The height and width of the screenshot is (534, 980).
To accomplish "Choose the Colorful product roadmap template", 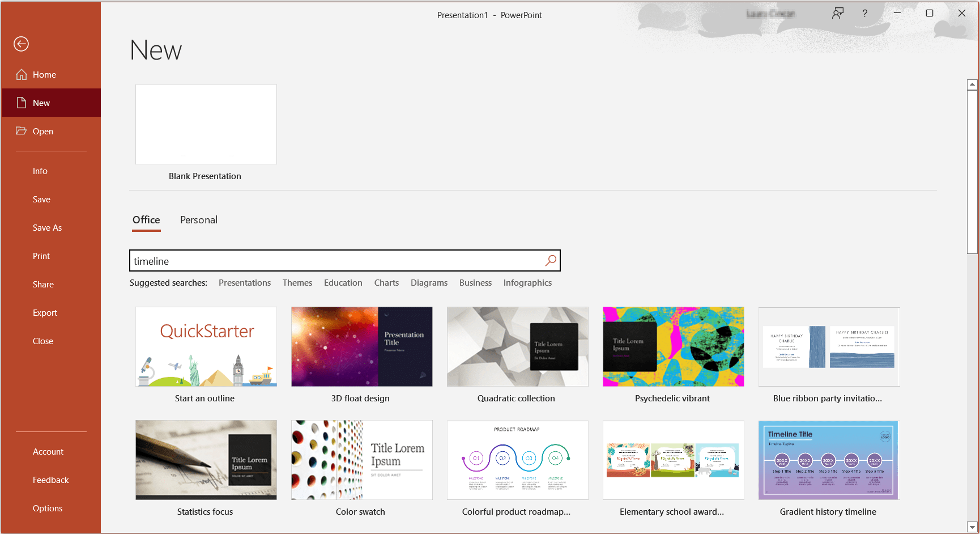I will tap(517, 460).
